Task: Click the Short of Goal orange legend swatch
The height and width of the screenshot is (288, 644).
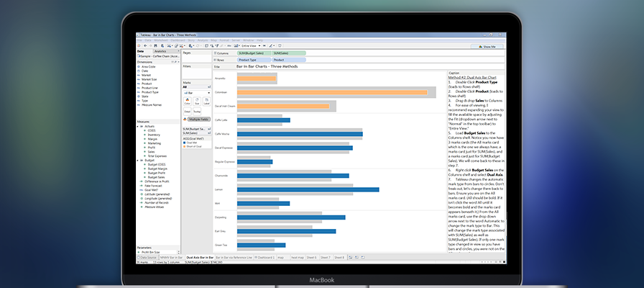Action: pos(184,146)
